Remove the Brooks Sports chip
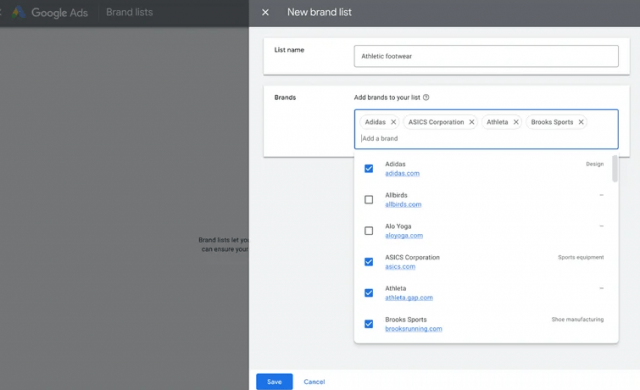 pyautogui.click(x=581, y=122)
